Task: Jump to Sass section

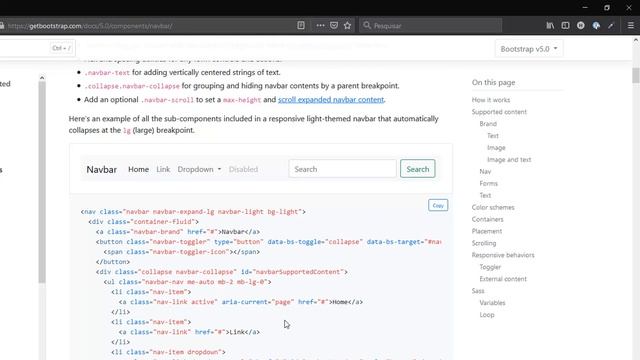Action: (x=478, y=291)
